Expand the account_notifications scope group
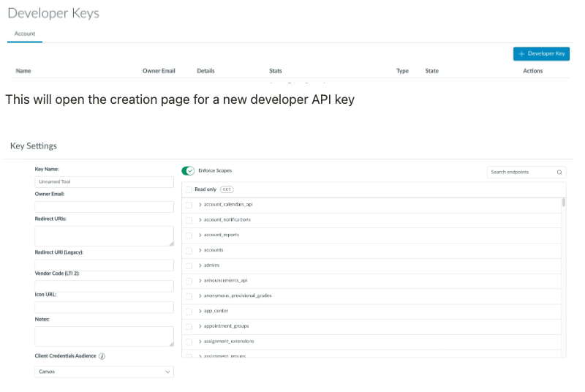The image size is (585, 392). [x=200, y=219]
